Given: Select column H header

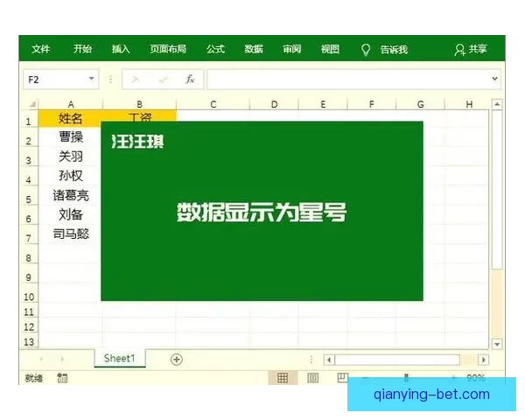Looking at the screenshot, I should tap(469, 104).
